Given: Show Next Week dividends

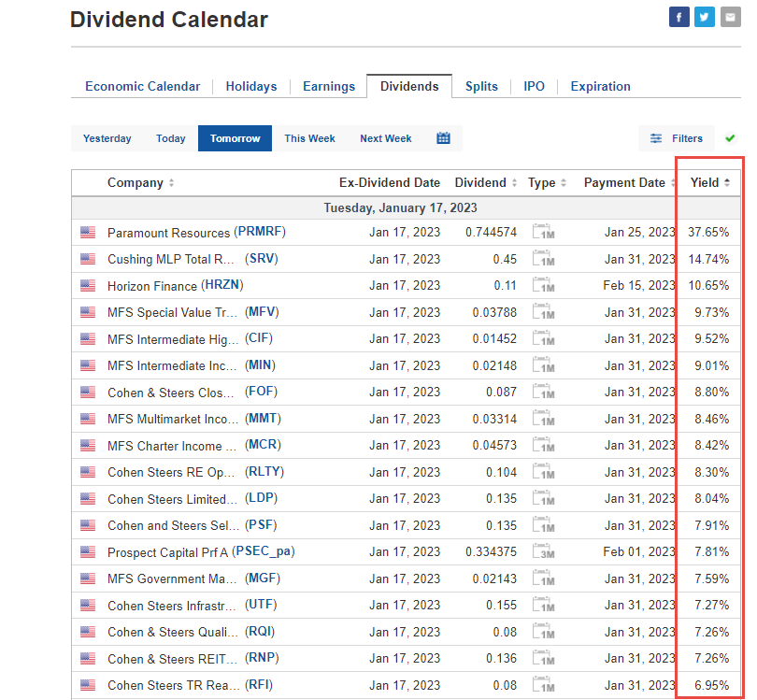Looking at the screenshot, I should (x=386, y=138).
